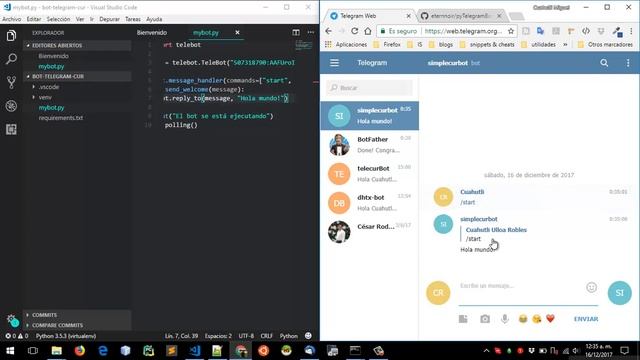
Task: Click the Ln 7, Col 39 indicator
Action: pos(181,336)
